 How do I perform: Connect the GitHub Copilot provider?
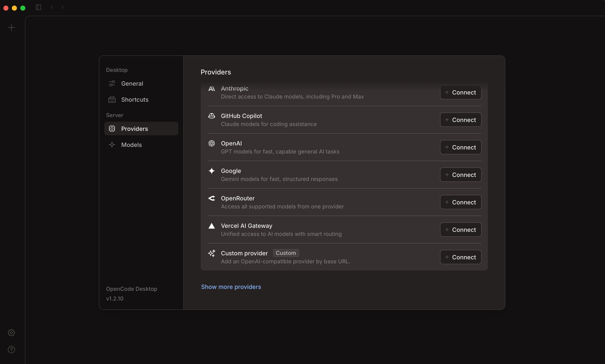(460, 120)
